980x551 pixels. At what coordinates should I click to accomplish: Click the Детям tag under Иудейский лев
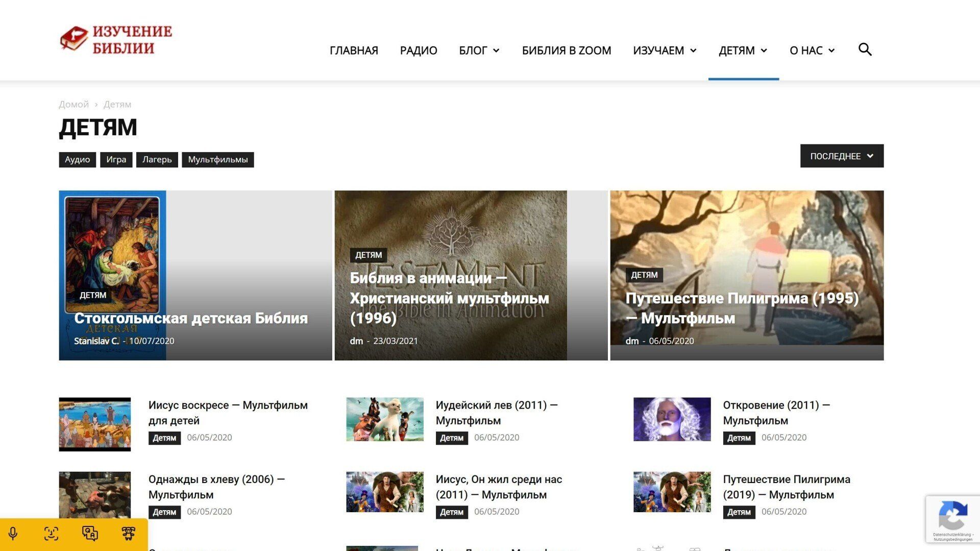point(452,438)
